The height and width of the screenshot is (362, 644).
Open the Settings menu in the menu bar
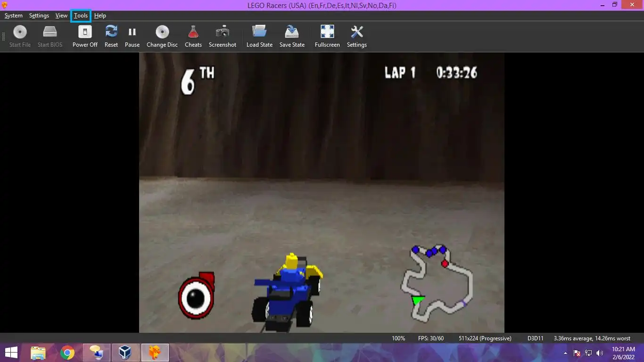click(x=39, y=16)
